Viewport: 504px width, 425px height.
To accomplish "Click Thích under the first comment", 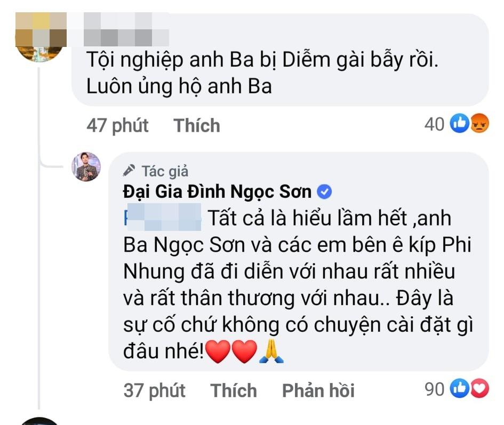I will (x=197, y=125).
